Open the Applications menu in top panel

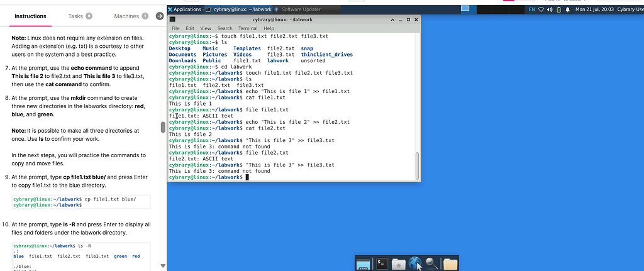point(185,9)
